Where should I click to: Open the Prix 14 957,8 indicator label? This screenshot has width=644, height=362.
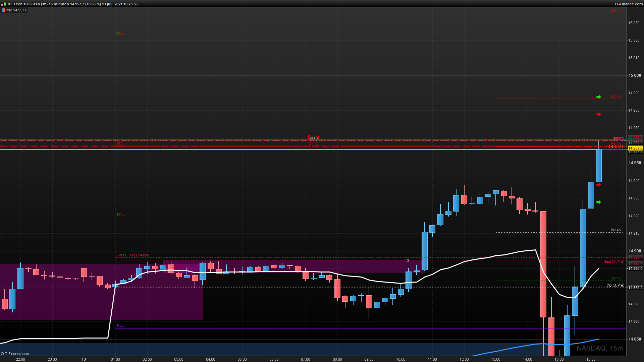pos(16,10)
